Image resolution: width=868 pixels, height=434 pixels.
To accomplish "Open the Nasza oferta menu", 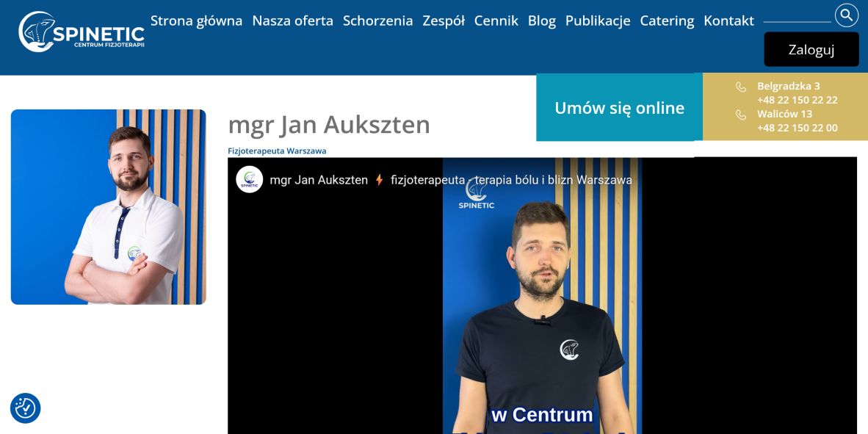I will point(293,21).
